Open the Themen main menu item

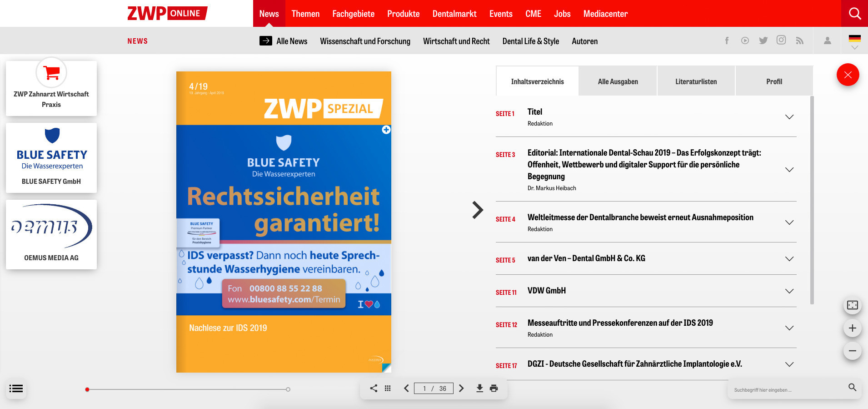[305, 13]
